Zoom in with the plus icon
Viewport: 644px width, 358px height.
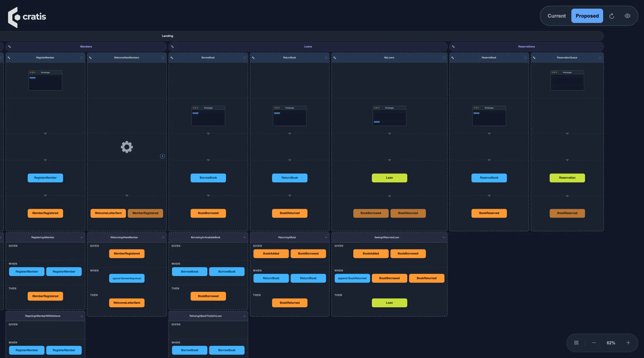tap(628, 343)
